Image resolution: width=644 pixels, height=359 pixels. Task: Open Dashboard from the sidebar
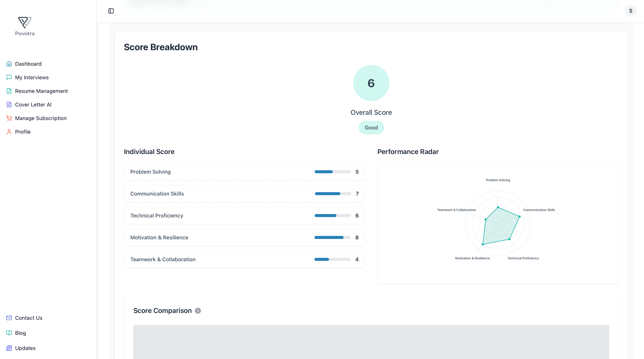click(28, 64)
